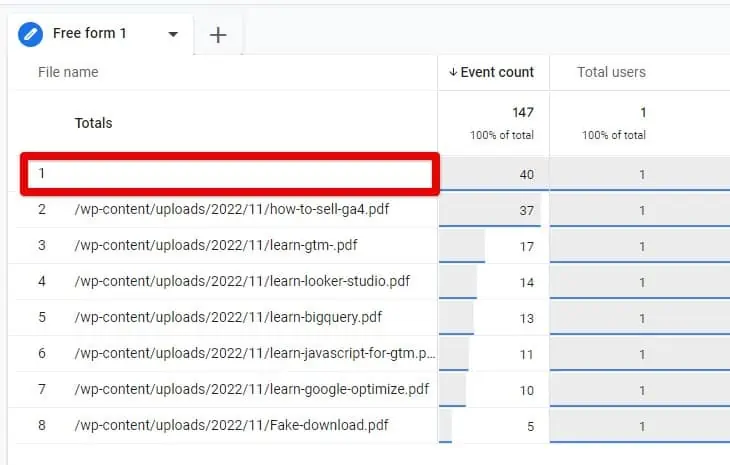Screen dimensions: 730x465
Task: Click the File name column header
Action: pos(68,72)
